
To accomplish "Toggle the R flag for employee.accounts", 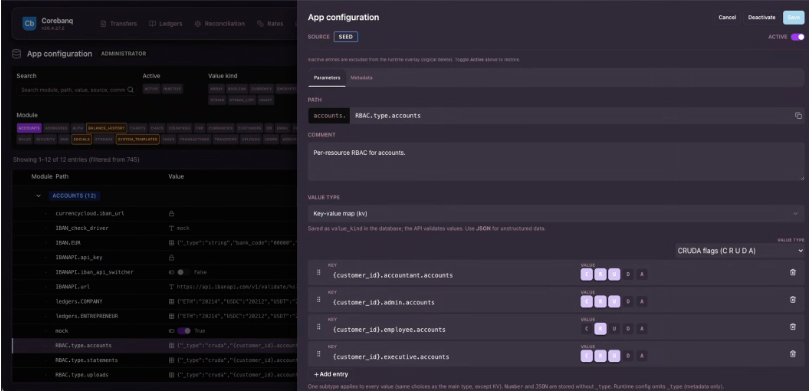I will 600,329.
